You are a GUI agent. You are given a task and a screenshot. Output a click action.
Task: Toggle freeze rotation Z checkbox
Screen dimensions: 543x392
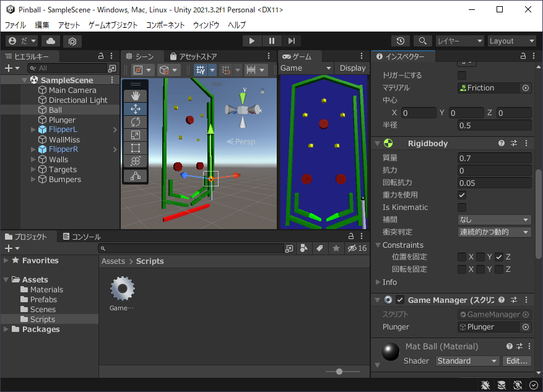point(499,269)
